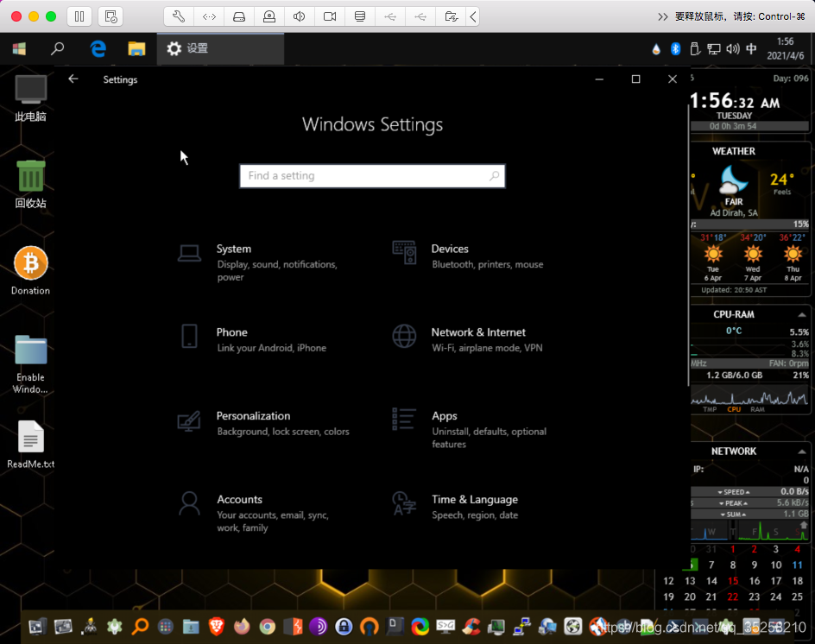Click the VM snapshot button
Image resolution: width=815 pixels, height=644 pixels.
[x=111, y=16]
